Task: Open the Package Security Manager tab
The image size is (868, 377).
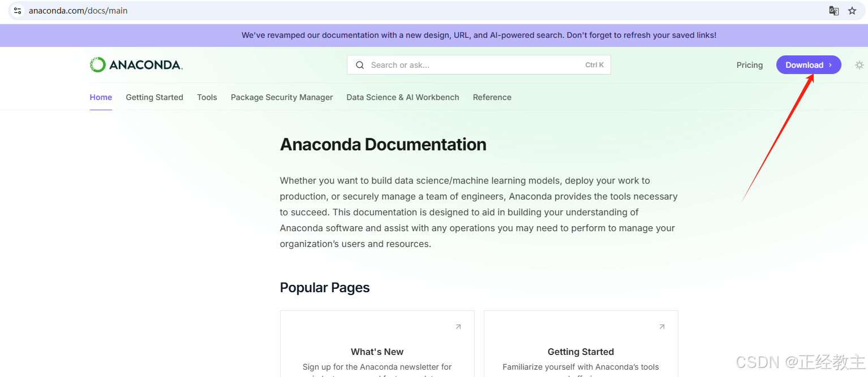Action: coord(282,97)
